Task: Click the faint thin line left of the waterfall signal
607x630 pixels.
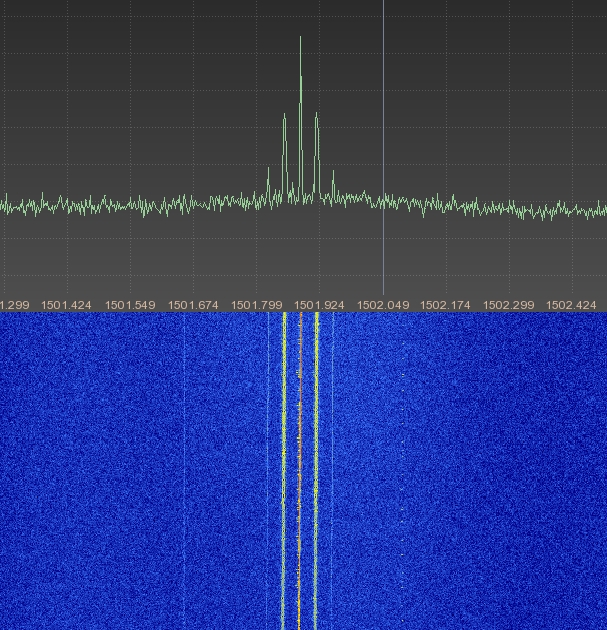Action: 186,470
